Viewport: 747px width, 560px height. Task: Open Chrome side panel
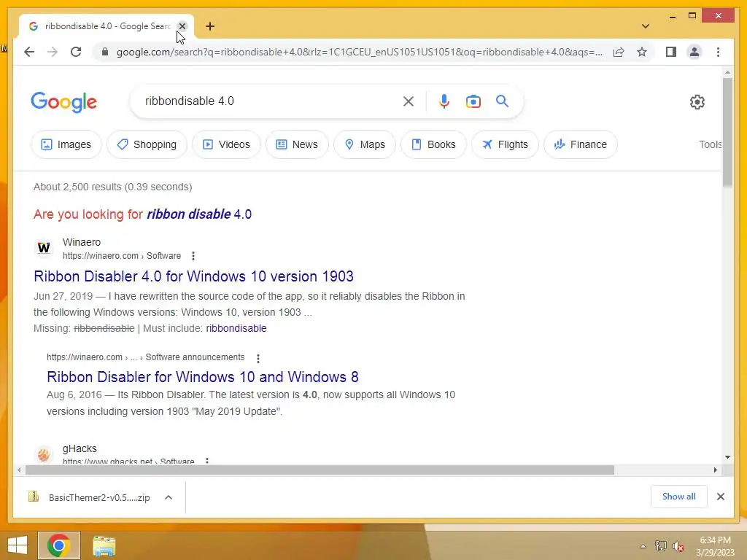click(x=671, y=52)
